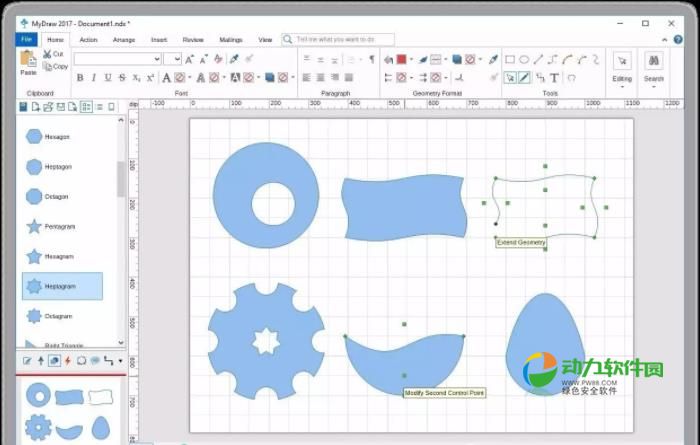700x445 pixels.
Task: Select the donut shape thumbnail in pan window
Action: (38, 393)
